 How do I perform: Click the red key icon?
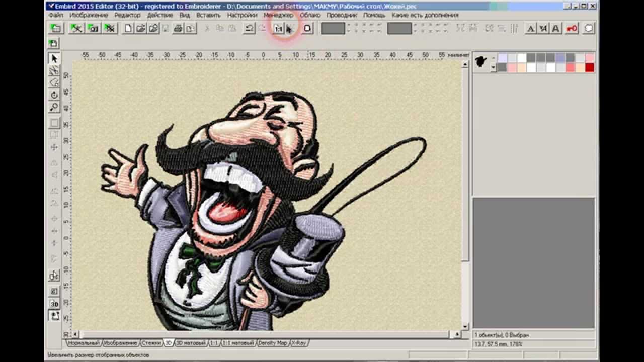coord(572,29)
